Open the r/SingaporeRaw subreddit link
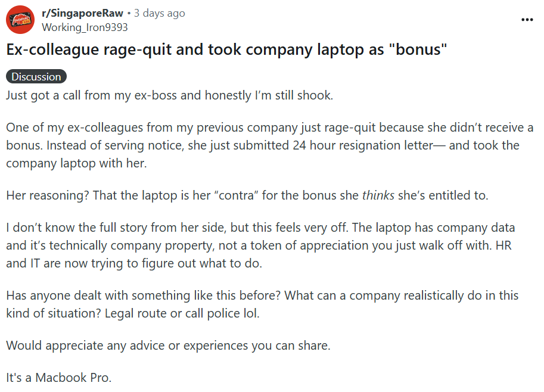The image size is (544, 392). pos(82,13)
